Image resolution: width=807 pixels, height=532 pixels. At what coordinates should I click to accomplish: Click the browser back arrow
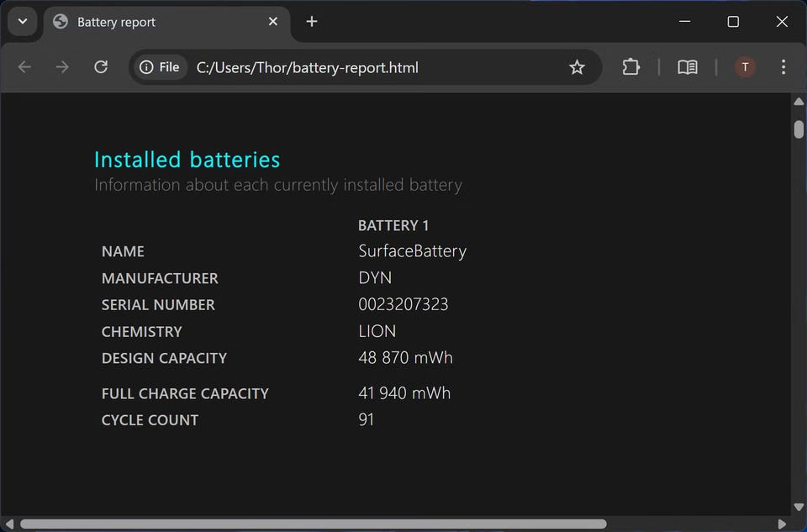(24, 67)
